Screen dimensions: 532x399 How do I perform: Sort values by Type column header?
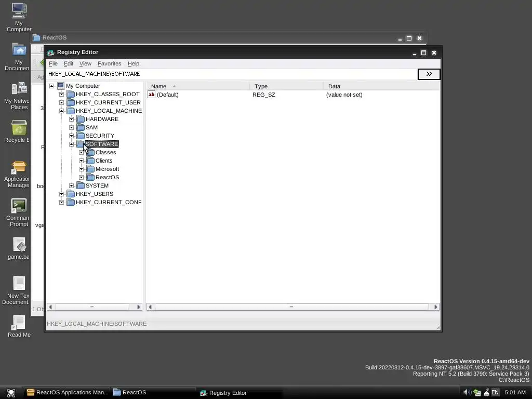(286, 86)
